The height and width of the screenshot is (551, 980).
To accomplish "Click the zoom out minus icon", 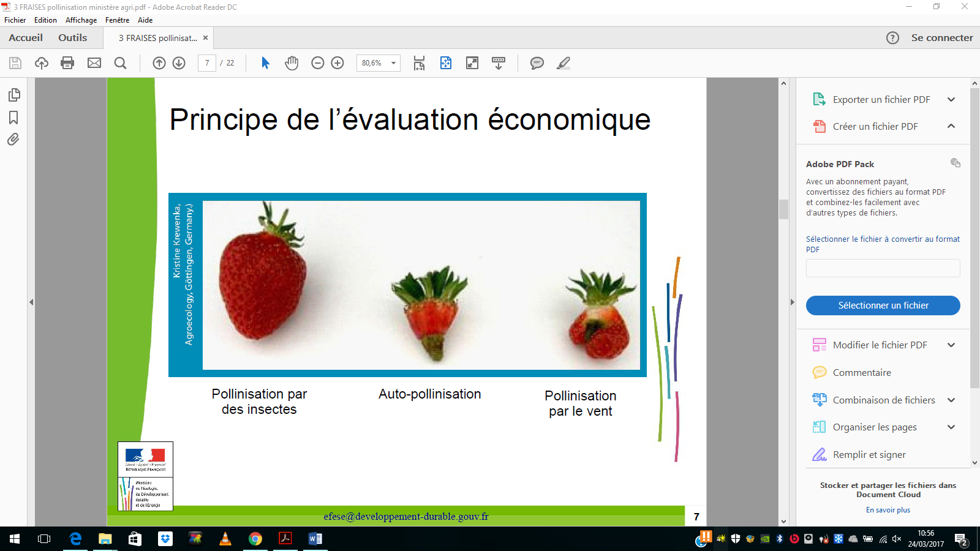I will [x=317, y=63].
